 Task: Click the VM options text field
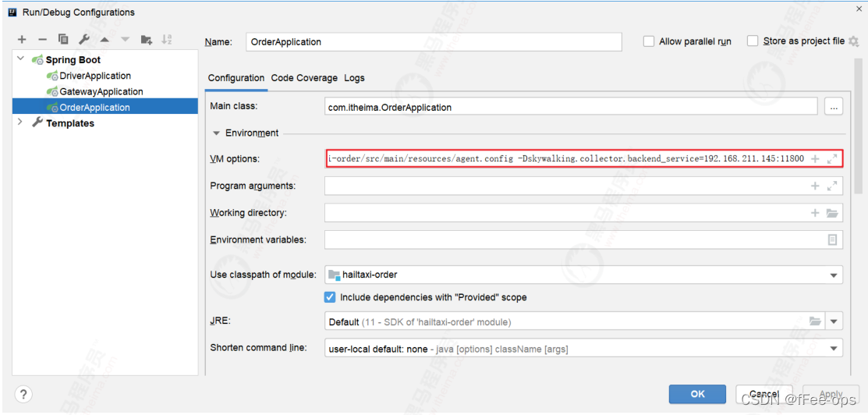tap(583, 160)
